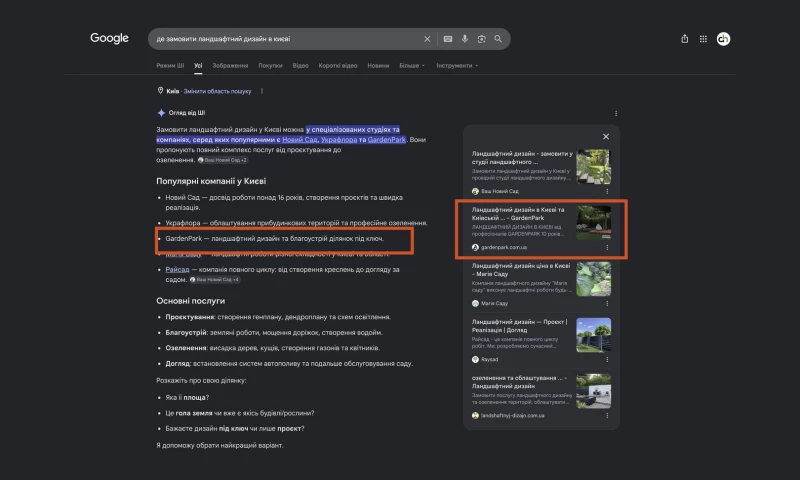This screenshot has width=800, height=480.
Task: Click the GardenPark — ландшафтний дизайн bullet text
Action: click(x=274, y=238)
